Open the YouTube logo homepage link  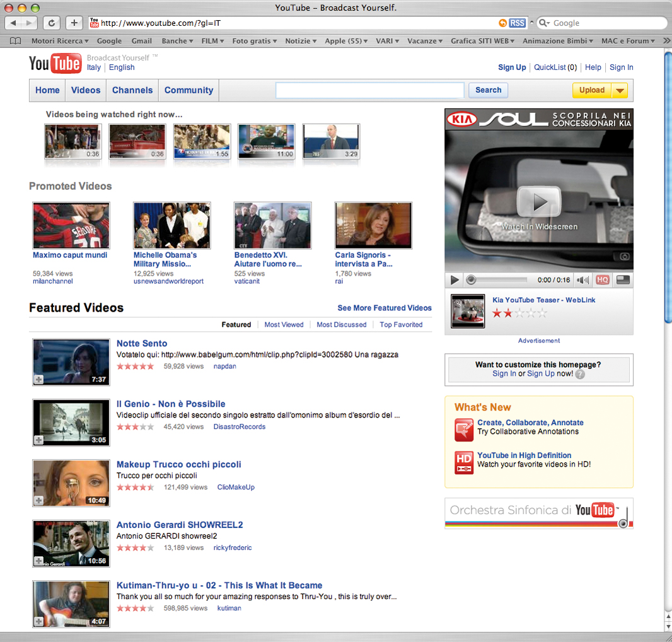click(55, 64)
